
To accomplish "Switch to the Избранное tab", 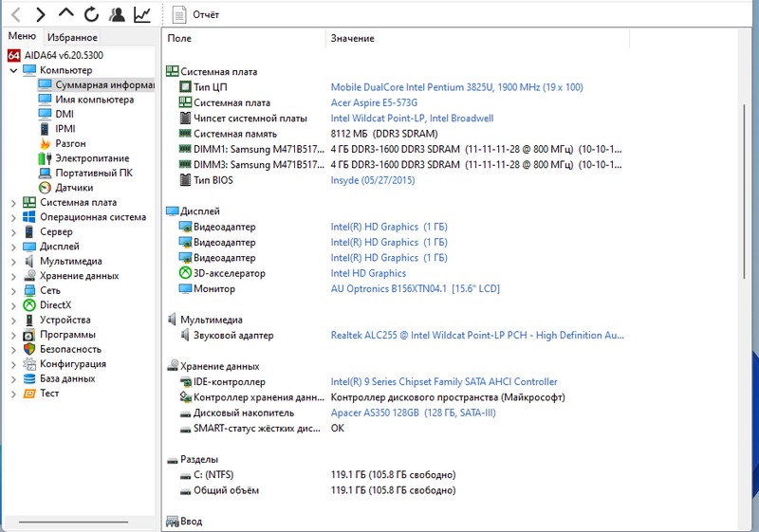I will 72,38.
